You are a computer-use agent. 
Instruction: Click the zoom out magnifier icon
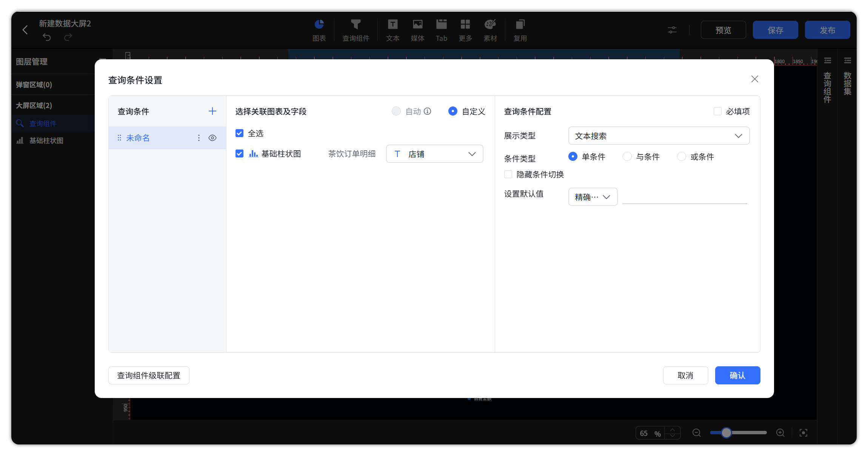click(x=697, y=433)
